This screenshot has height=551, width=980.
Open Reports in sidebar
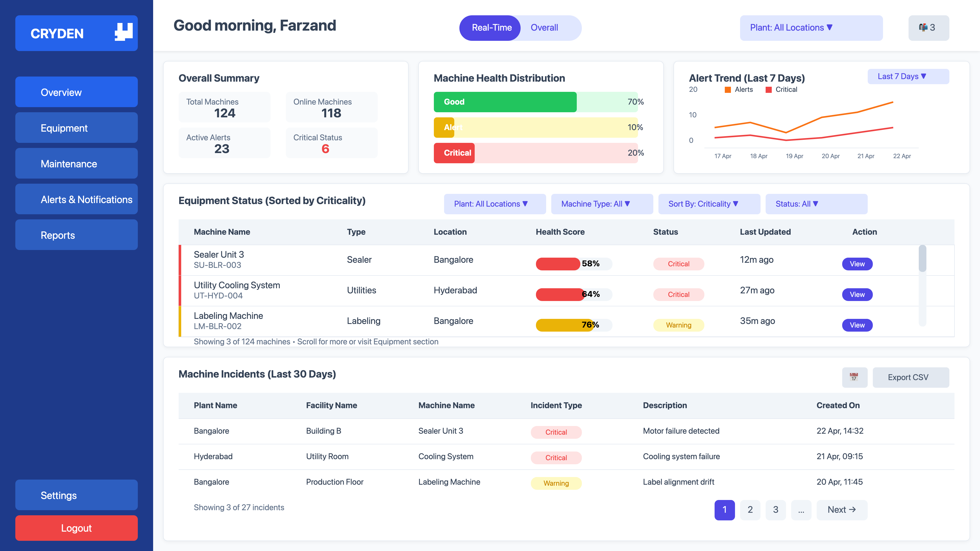coord(77,235)
